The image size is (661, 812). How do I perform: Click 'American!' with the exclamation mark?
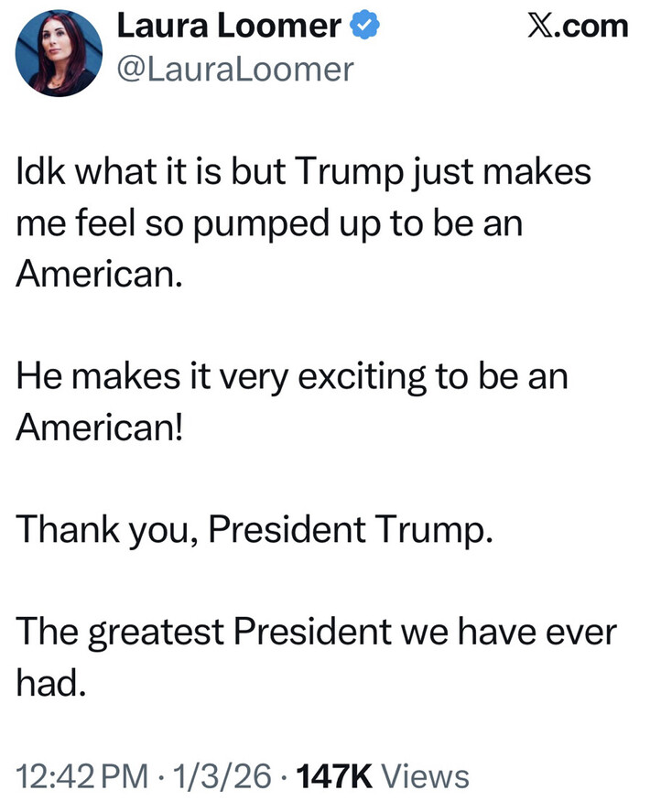[x=101, y=428]
